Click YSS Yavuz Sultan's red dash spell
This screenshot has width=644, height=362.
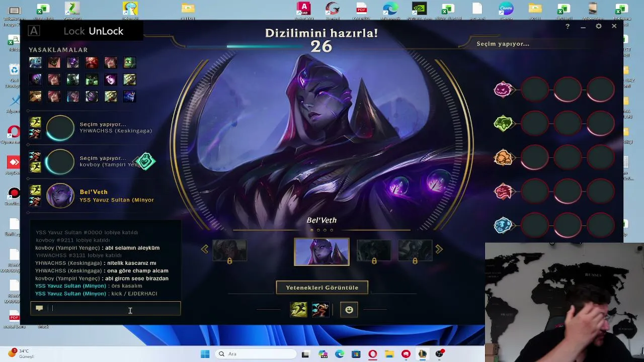(35, 201)
